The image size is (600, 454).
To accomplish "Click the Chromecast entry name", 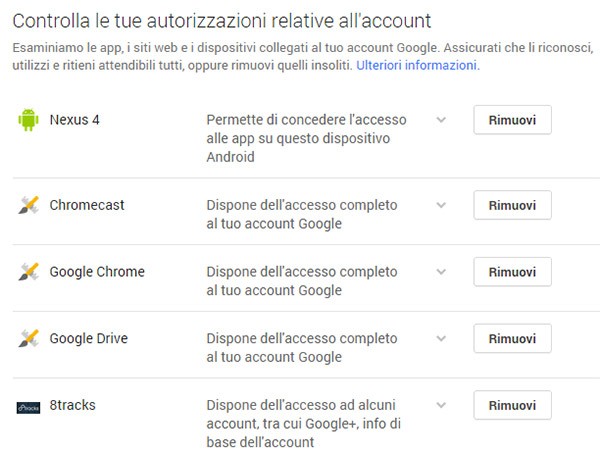I will click(87, 205).
